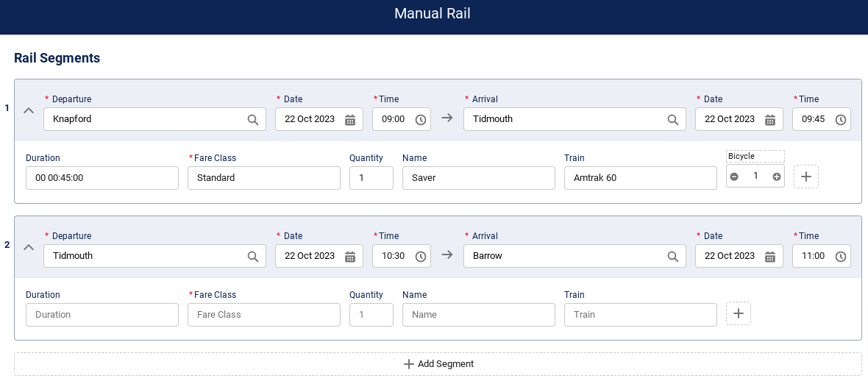868x381 pixels.
Task: Collapse rail segment 1 with chevron
Action: pyautogui.click(x=29, y=110)
